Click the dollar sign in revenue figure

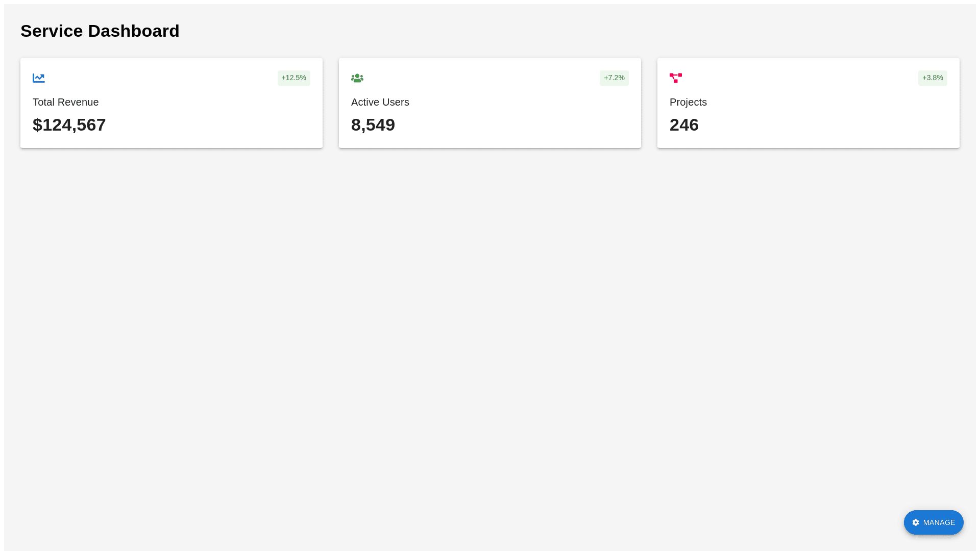pyautogui.click(x=37, y=125)
